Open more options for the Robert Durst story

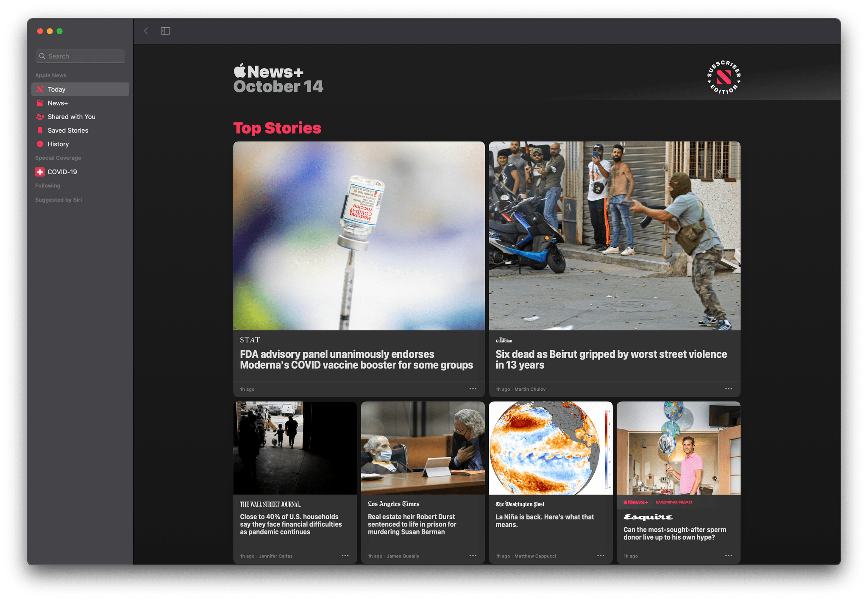tap(473, 556)
